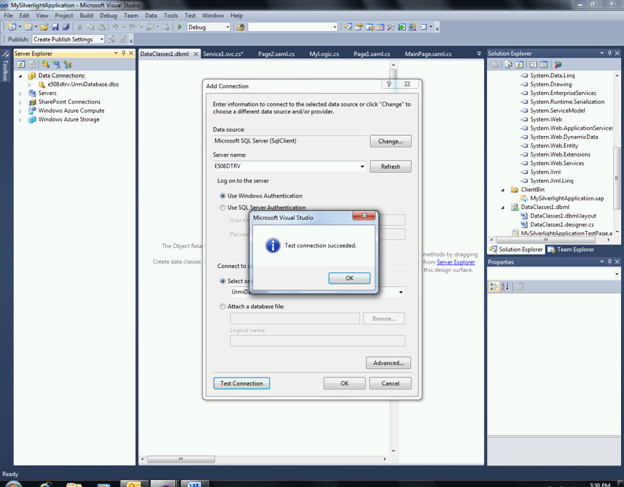Click the Paste toolbar icon
This screenshot has width=624, height=487.
(x=101, y=27)
